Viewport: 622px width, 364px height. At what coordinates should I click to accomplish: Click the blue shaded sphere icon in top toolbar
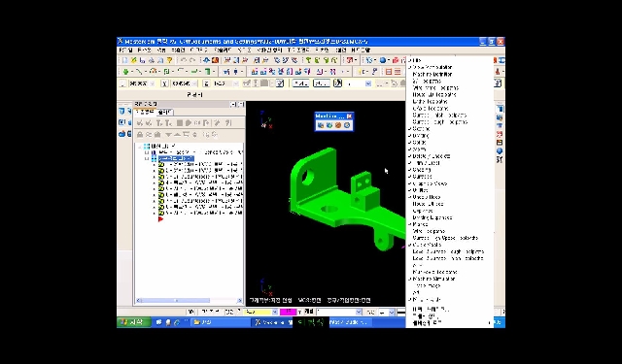click(x=383, y=60)
